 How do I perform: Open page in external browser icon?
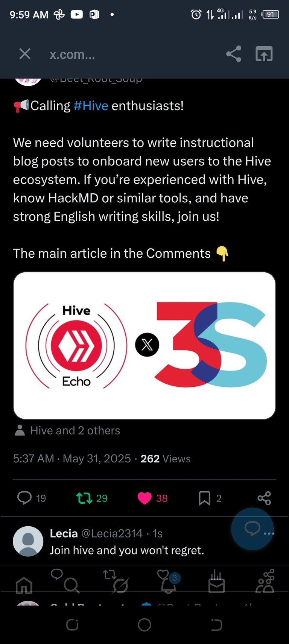click(x=264, y=54)
